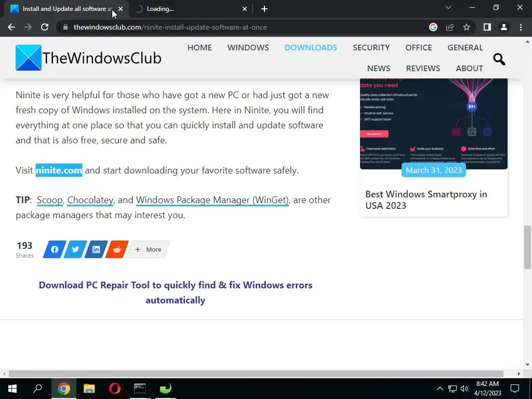Open the notification center icon

(515, 389)
